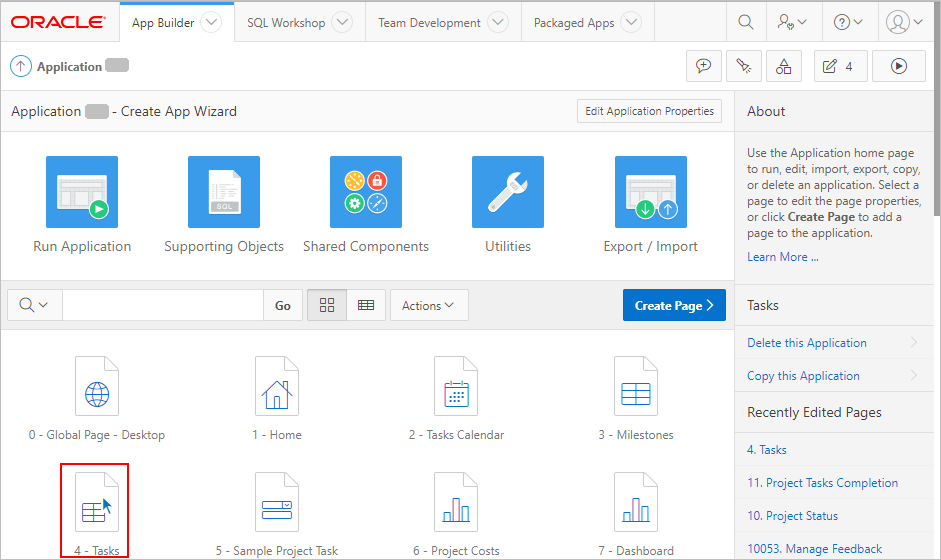941x560 pixels.
Task: Click the Run Application icon
Action: pos(82,192)
